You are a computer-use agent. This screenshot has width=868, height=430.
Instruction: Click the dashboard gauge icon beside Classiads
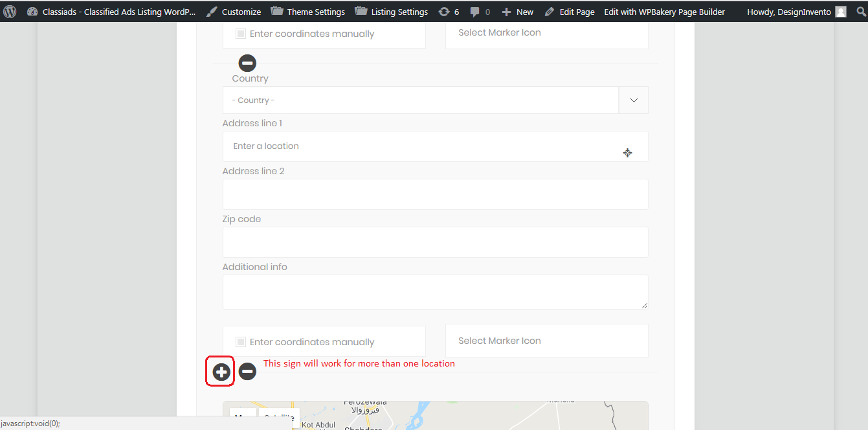32,12
